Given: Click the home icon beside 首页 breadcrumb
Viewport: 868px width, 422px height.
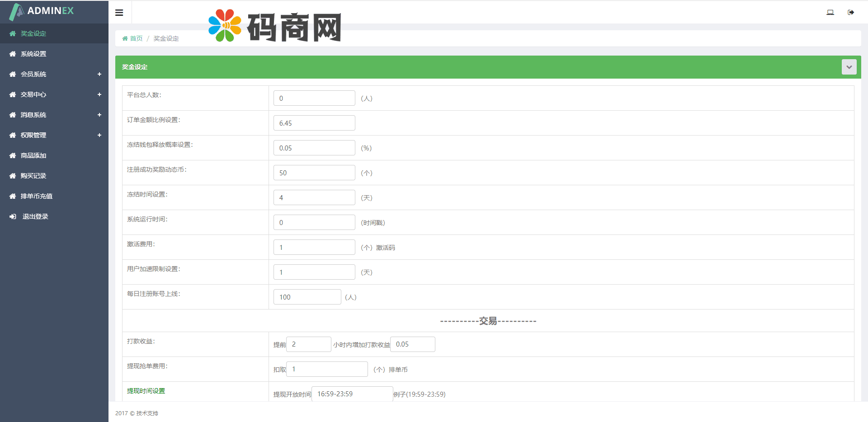Looking at the screenshot, I should 125,38.
